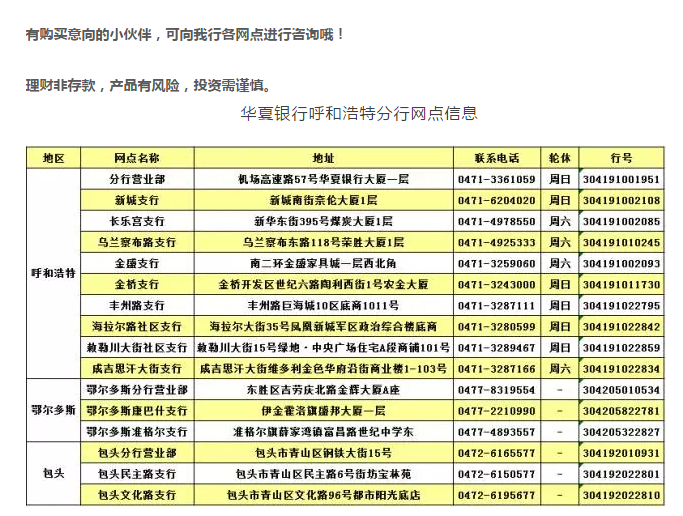Click phone number 0472-6165577

(x=497, y=452)
